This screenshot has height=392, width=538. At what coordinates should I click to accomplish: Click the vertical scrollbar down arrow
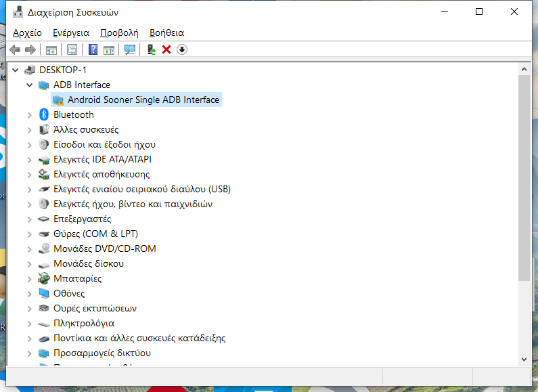[x=524, y=359]
